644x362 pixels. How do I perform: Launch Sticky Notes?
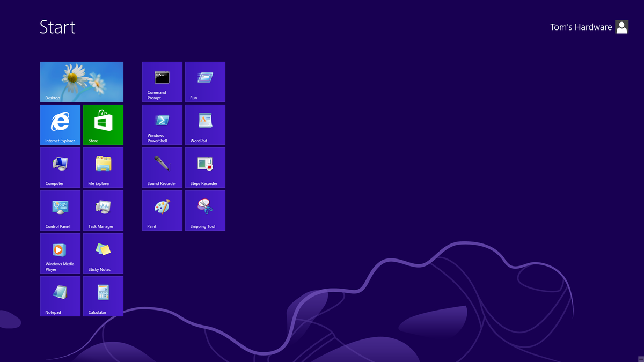pyautogui.click(x=103, y=253)
